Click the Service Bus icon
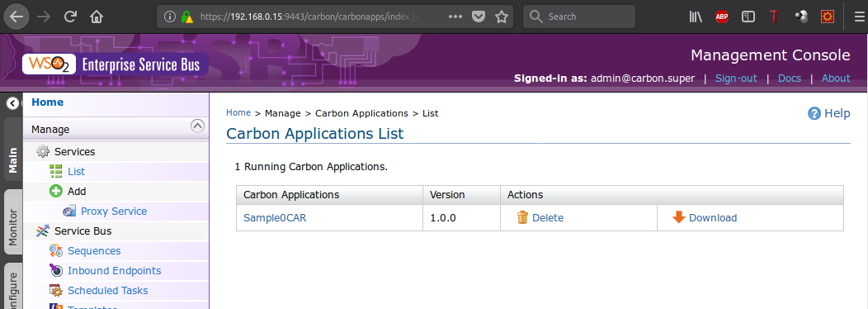 [x=43, y=231]
